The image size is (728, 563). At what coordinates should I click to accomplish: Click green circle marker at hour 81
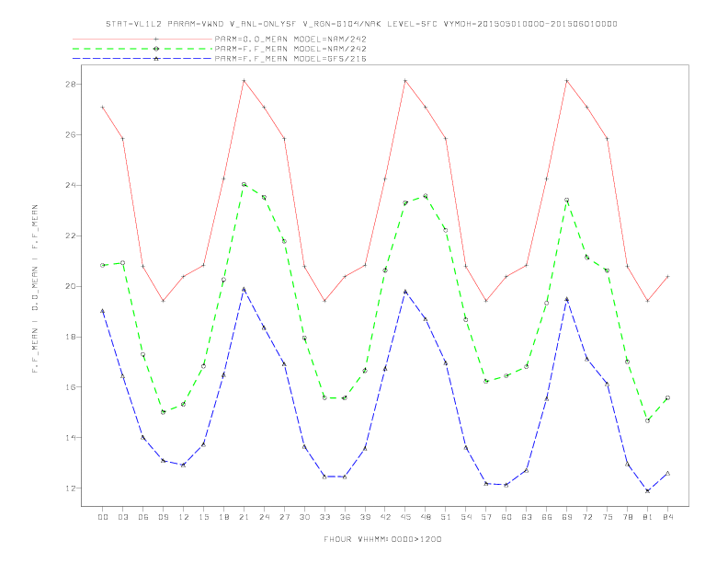(648, 420)
